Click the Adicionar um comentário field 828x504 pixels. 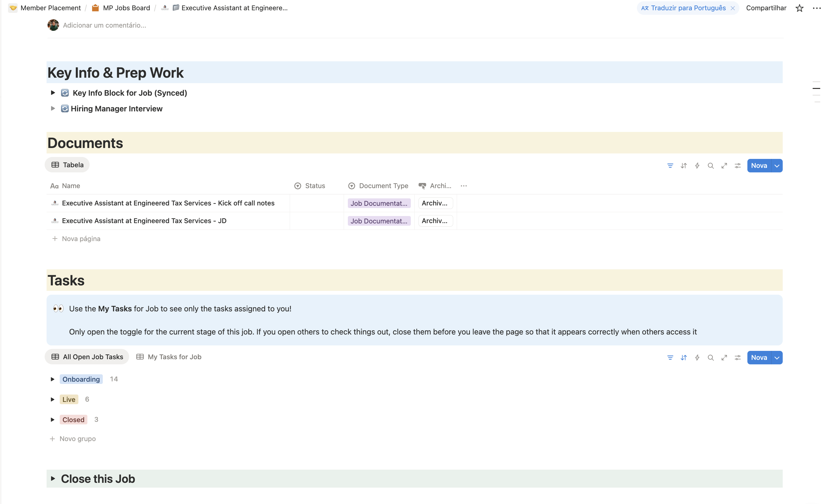pos(104,25)
